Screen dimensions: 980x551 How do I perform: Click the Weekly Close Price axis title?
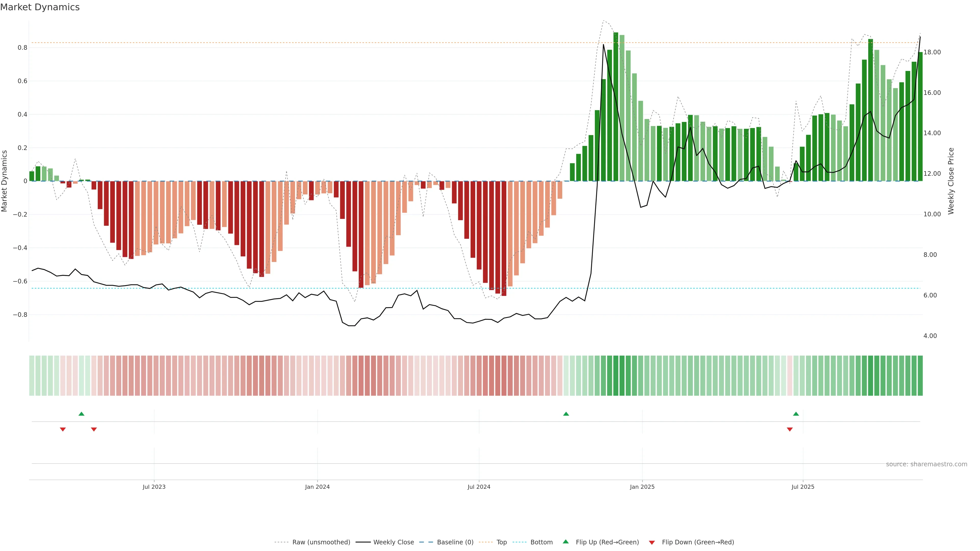(x=951, y=181)
